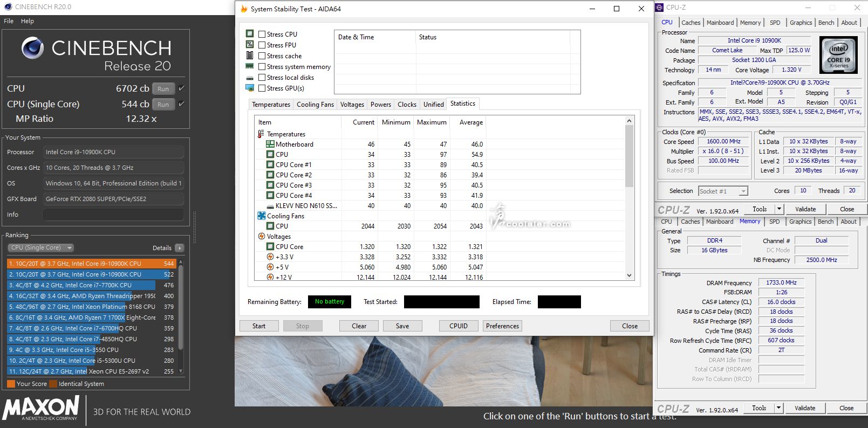
Task: Open the lower CPU-Z SPD tab
Action: point(774,222)
